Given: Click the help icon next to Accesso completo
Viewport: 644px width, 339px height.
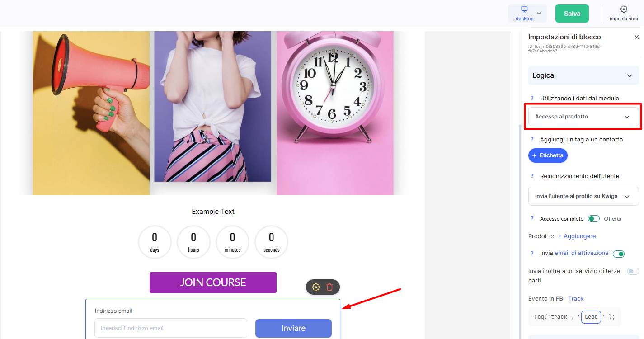Looking at the screenshot, I should tap(532, 218).
